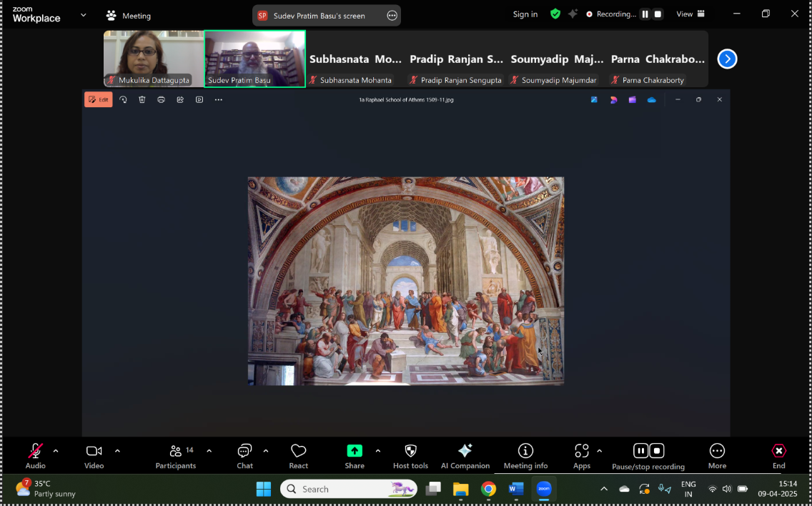Click the ENG IN language indicator
The image size is (812, 506).
[688, 489]
